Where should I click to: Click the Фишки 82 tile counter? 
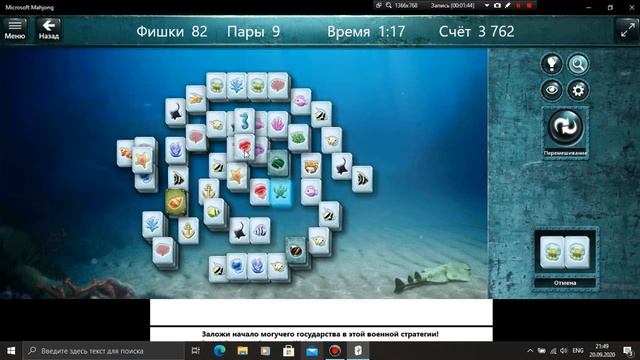click(x=172, y=31)
